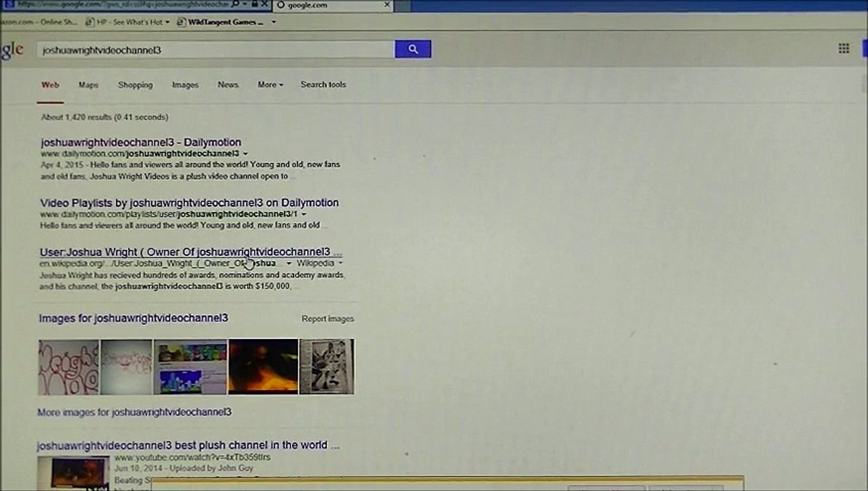Viewport: 868px width, 491px height.
Task: Click the Google search text box
Action: click(x=216, y=50)
